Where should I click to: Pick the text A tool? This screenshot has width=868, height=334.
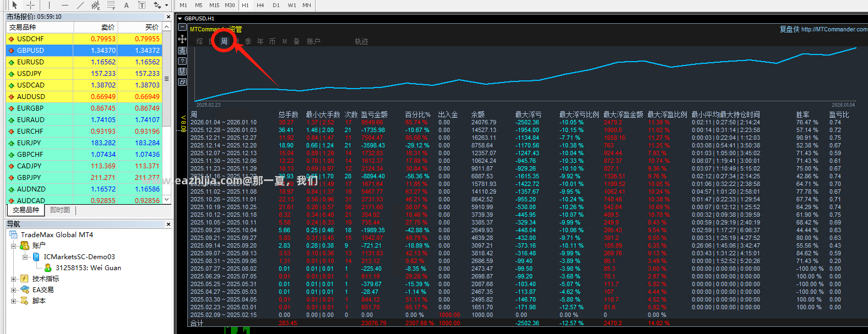tap(126, 5)
